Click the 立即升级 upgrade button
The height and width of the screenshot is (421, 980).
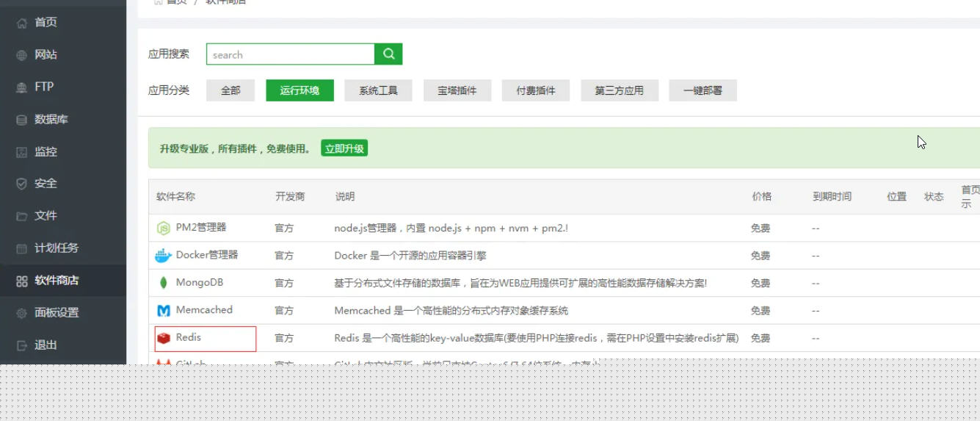(x=344, y=148)
